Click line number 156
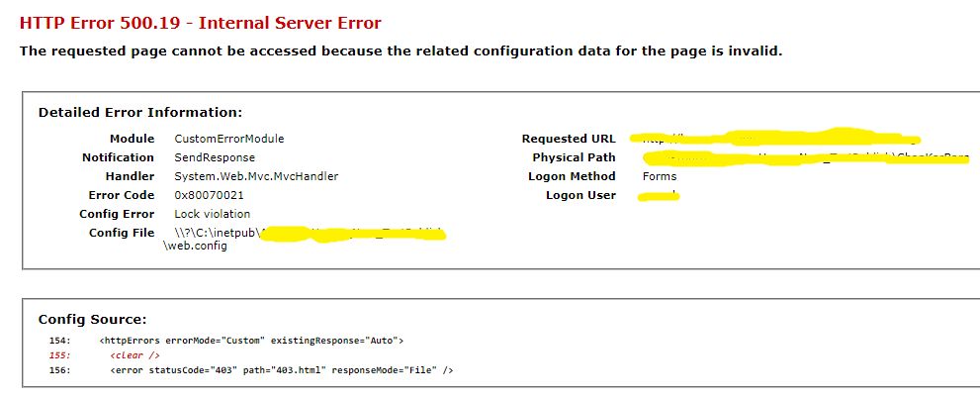Viewport: 980px width, 399px height. pos(60,370)
